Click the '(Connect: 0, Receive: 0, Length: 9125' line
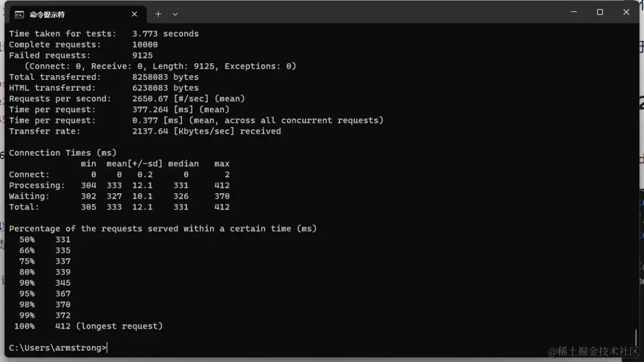The image size is (644, 362). click(x=160, y=66)
